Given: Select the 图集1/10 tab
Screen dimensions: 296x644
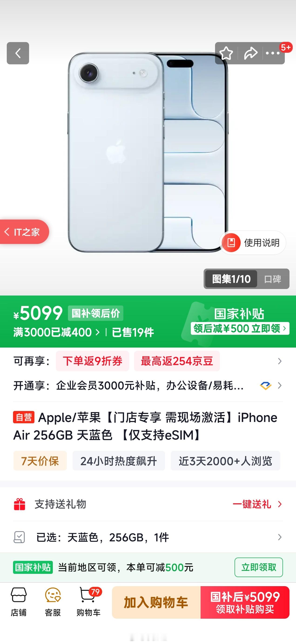Looking at the screenshot, I should pyautogui.click(x=231, y=279).
